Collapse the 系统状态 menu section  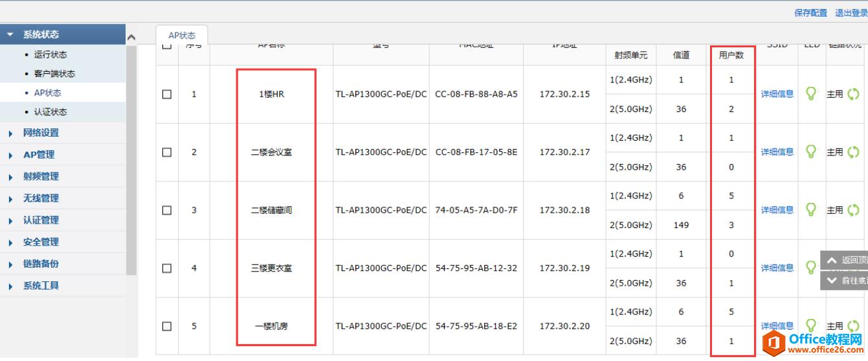63,34
